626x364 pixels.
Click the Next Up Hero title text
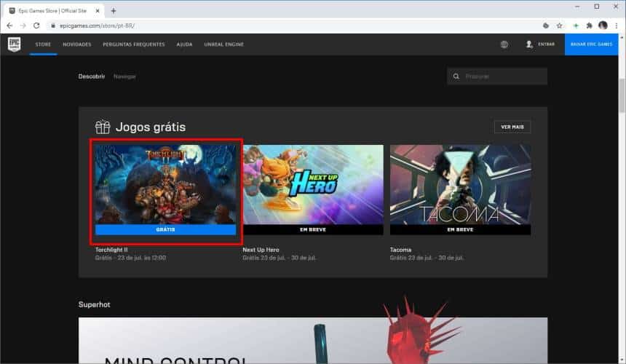[261, 250]
